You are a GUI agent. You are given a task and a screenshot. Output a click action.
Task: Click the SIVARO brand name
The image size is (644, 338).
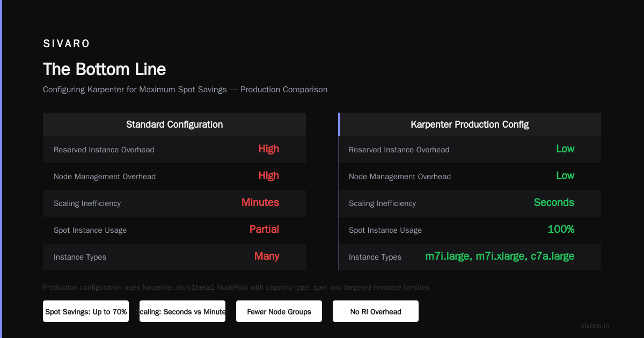[x=67, y=44]
